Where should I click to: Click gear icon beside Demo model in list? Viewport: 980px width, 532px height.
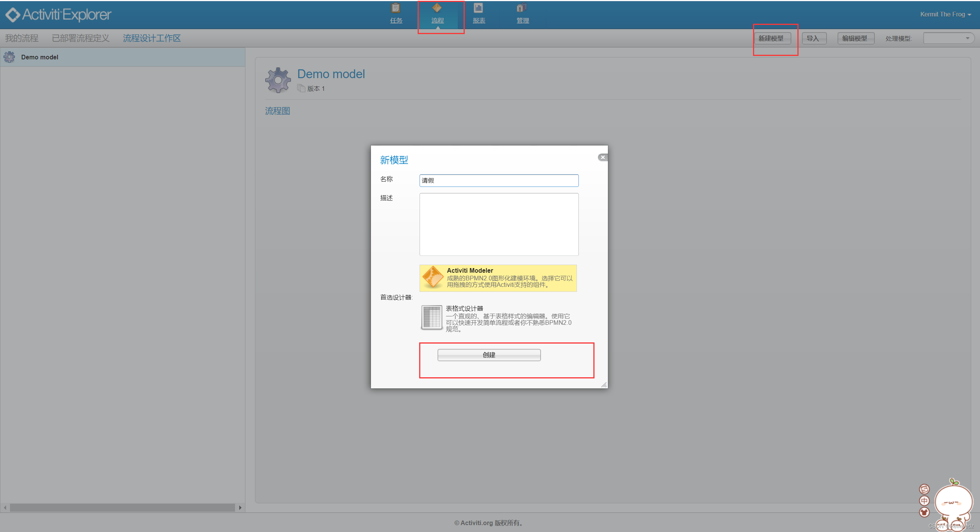tap(10, 57)
